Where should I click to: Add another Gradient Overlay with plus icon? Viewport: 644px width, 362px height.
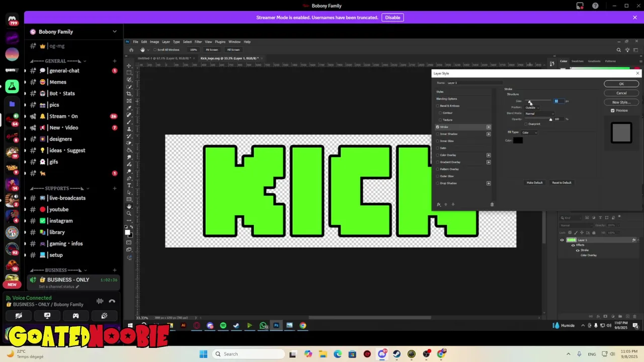[489, 162]
